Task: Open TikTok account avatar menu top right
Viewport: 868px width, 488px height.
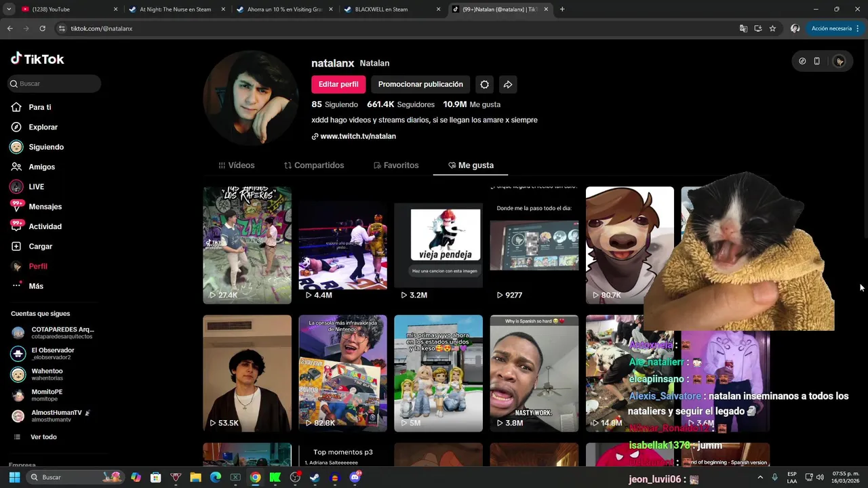Action: [x=840, y=61]
